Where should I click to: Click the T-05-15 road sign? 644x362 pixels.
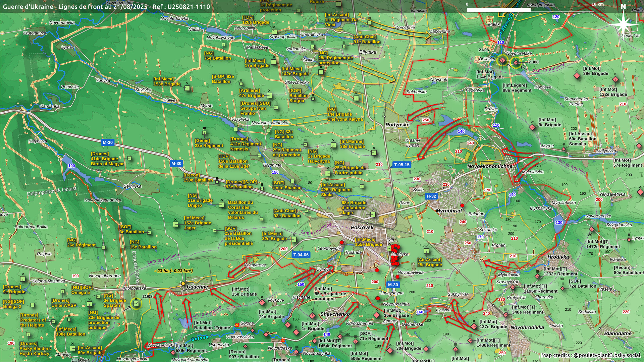[401, 165]
